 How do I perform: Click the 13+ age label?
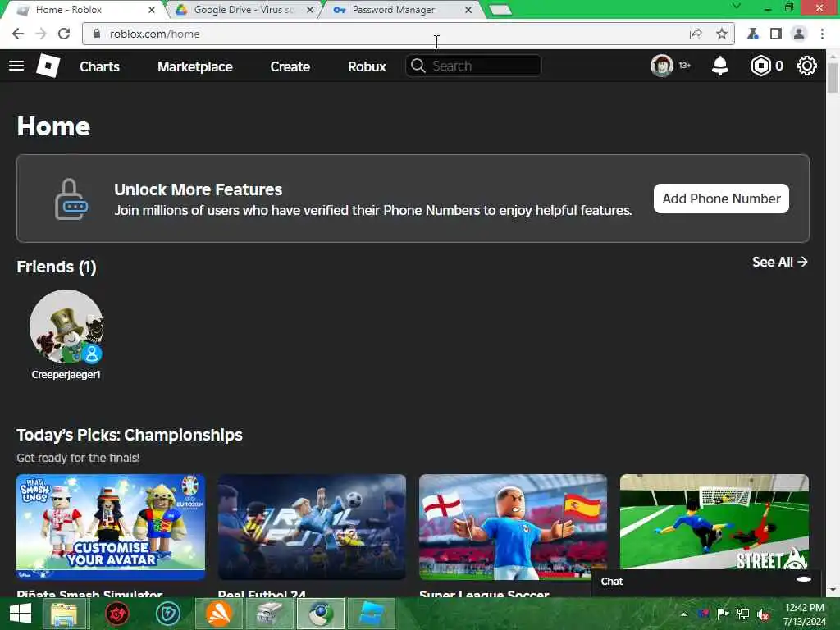pos(685,66)
